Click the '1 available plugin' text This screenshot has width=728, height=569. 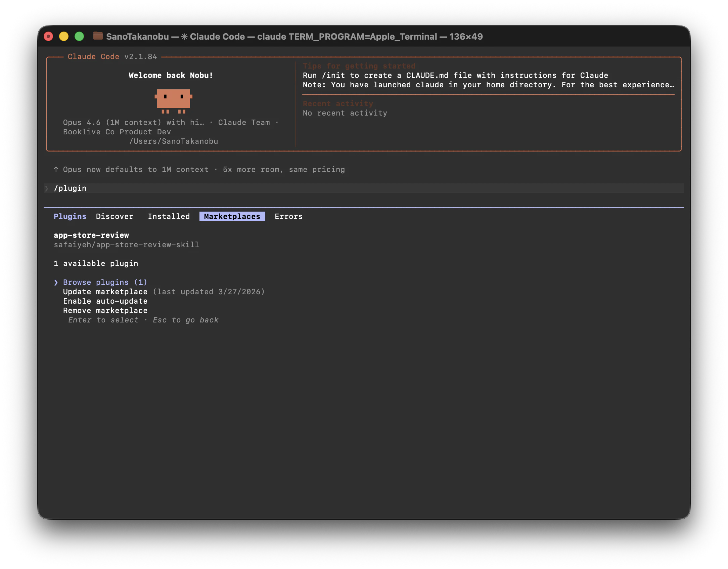click(96, 263)
